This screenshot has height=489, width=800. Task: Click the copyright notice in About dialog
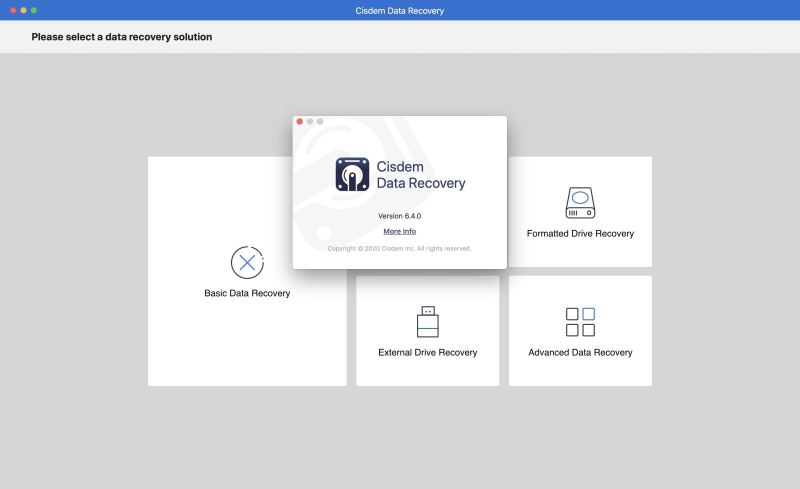click(x=399, y=249)
